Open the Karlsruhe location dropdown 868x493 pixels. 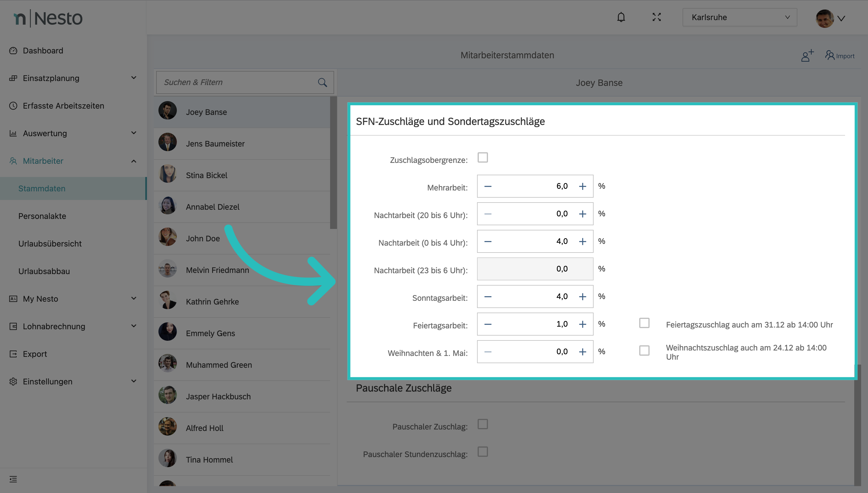739,17
